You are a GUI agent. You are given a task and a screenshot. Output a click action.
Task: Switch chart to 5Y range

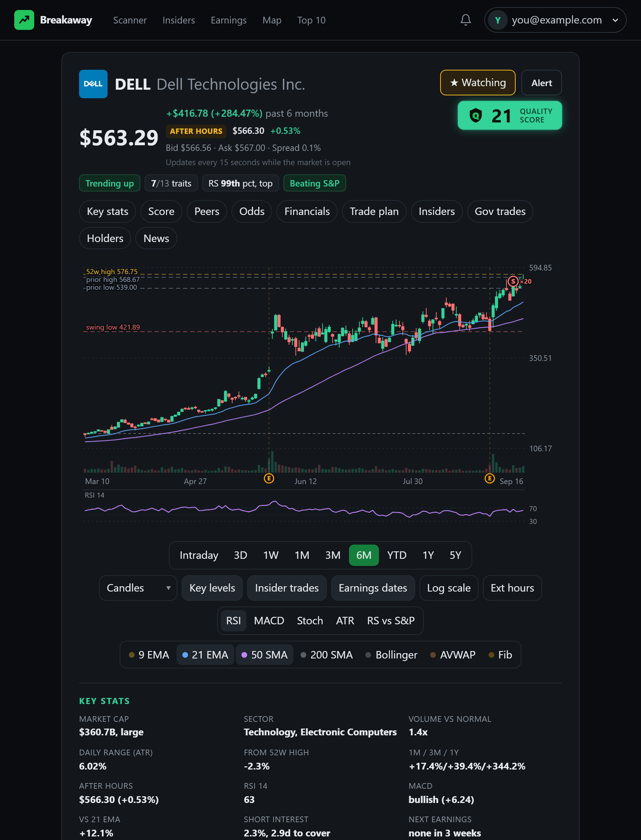click(x=455, y=555)
